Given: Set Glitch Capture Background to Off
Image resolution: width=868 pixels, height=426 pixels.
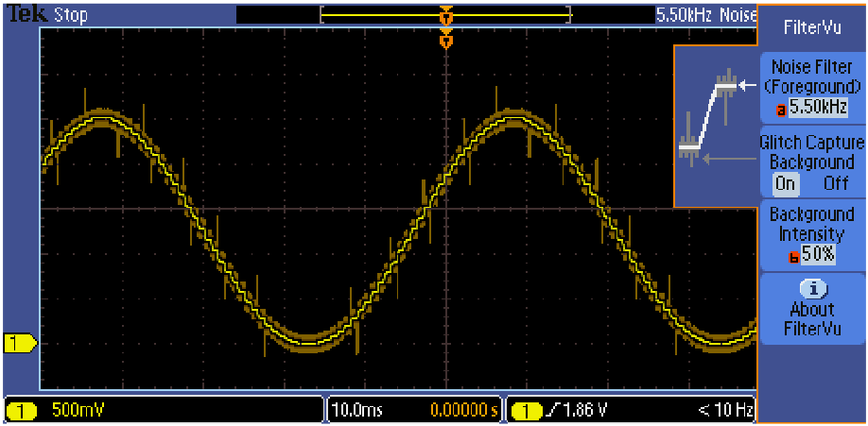Looking at the screenshot, I should click(835, 183).
